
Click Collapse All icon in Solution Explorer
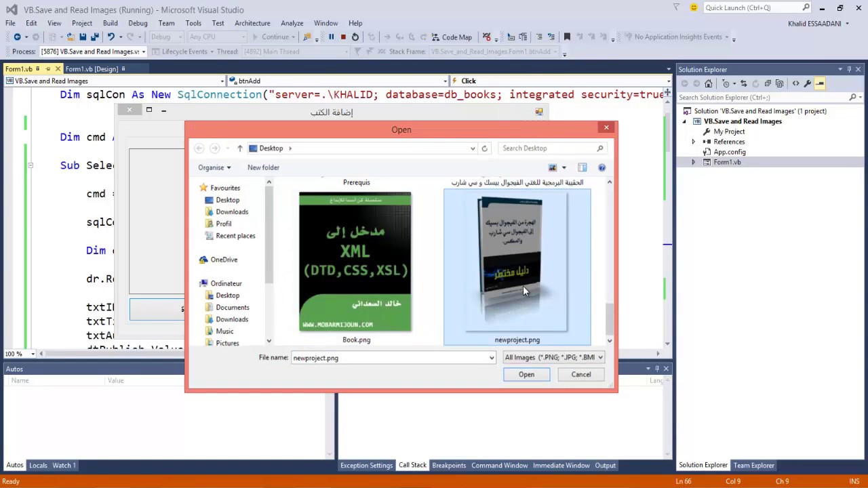pos(768,83)
